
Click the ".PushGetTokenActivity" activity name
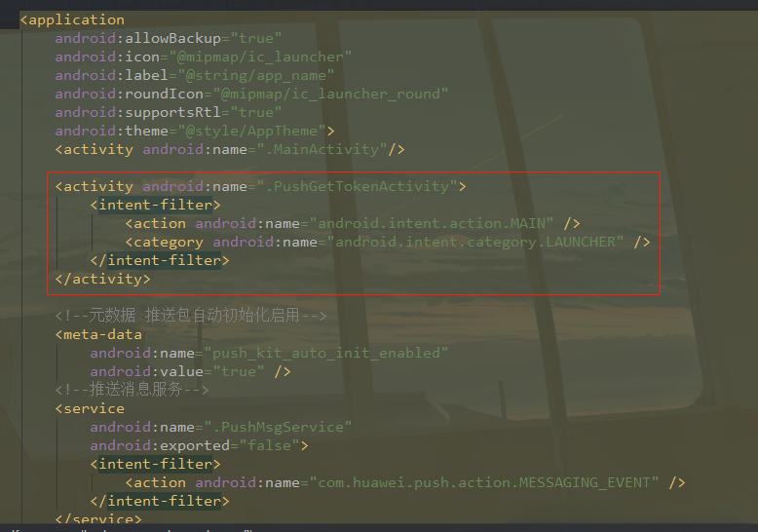tap(357, 186)
